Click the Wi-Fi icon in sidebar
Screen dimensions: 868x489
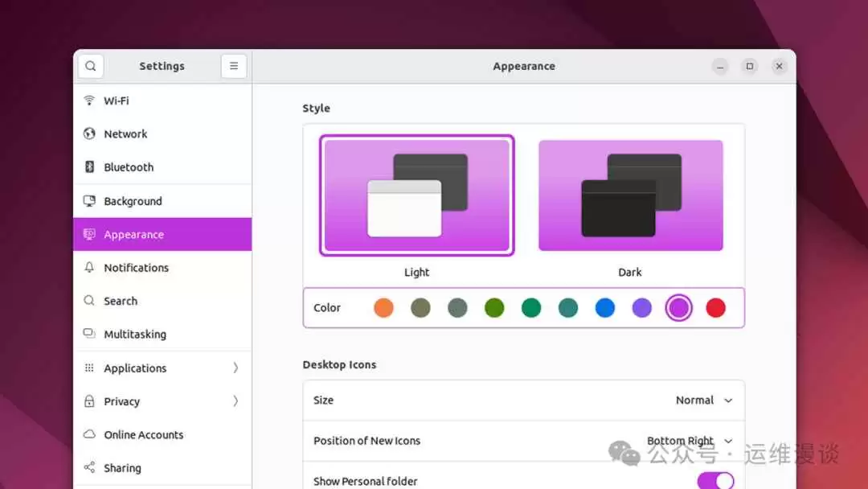pyautogui.click(x=89, y=101)
